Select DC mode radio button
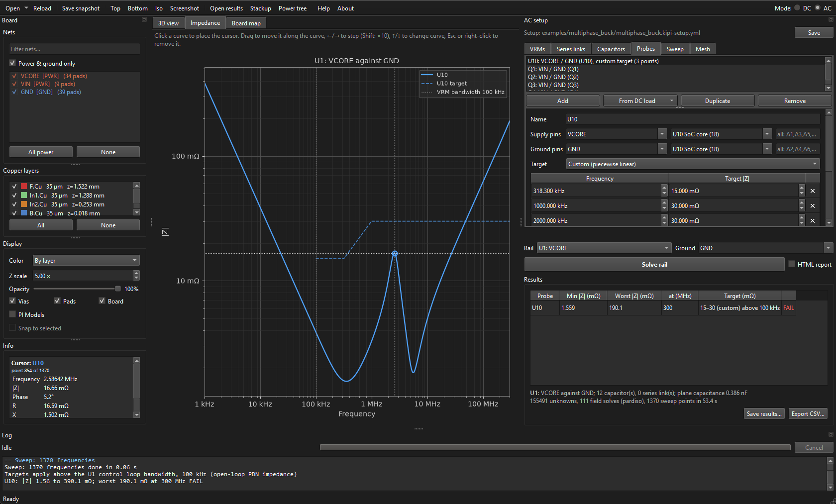This screenshot has width=836, height=504. click(x=797, y=8)
